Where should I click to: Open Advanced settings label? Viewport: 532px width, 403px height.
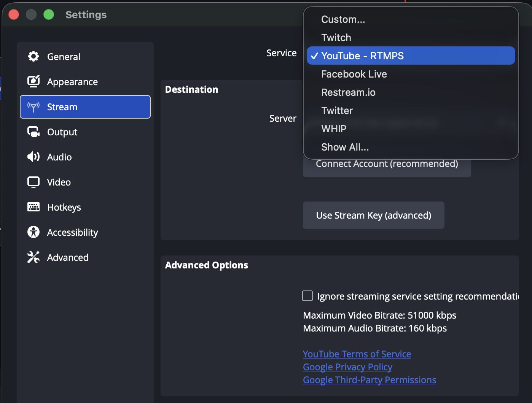point(68,257)
